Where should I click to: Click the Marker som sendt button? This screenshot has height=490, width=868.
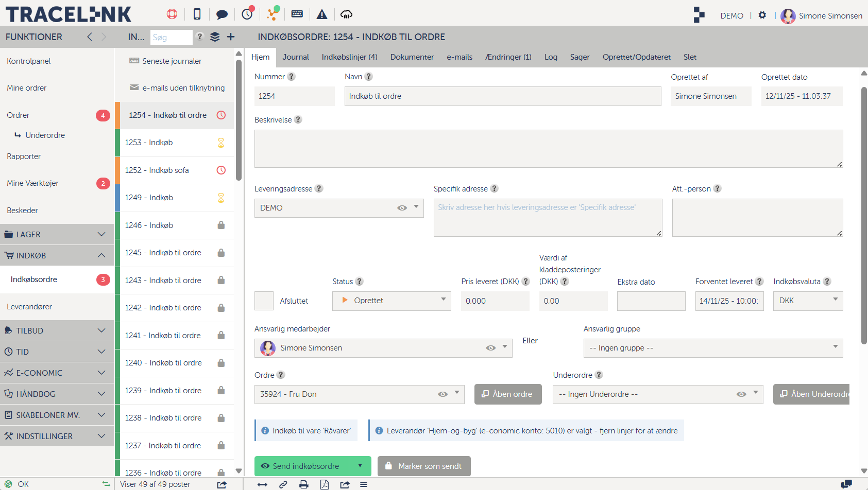tap(424, 466)
